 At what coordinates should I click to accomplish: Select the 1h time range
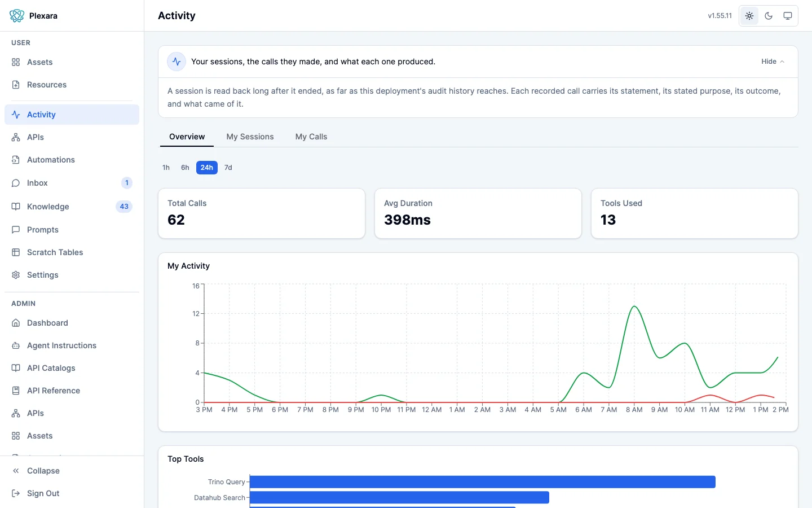point(166,168)
